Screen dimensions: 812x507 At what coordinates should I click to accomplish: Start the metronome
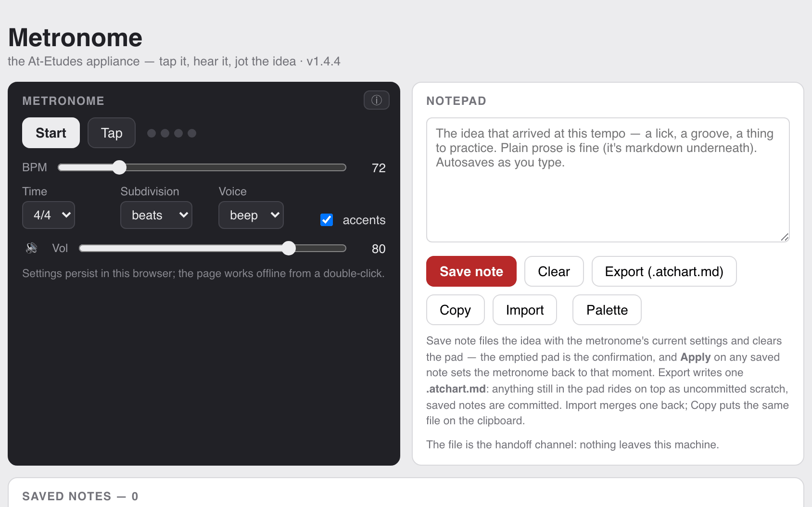[x=51, y=133]
